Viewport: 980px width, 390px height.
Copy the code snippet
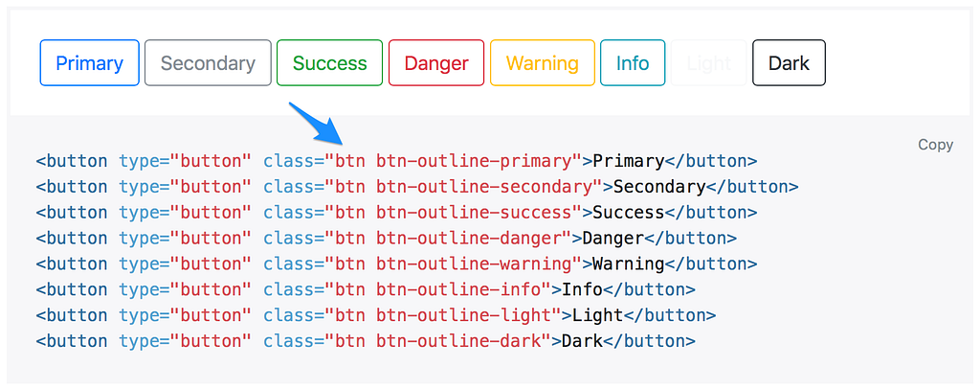point(936,145)
